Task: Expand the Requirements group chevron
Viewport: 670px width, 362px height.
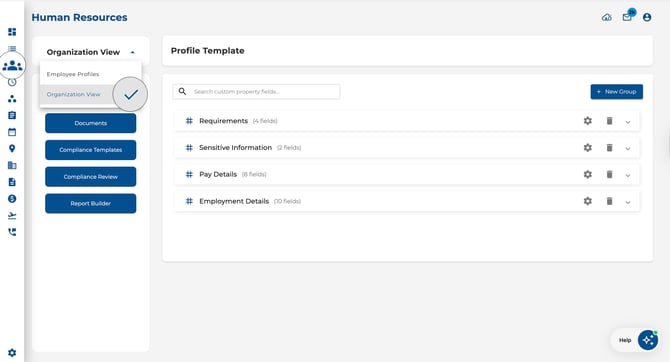Action: pyautogui.click(x=628, y=122)
